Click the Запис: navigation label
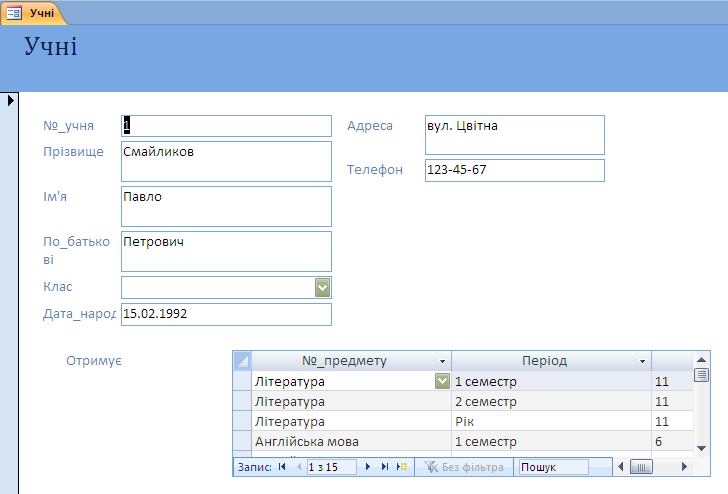Screen dimensions: 728x494 [254, 467]
